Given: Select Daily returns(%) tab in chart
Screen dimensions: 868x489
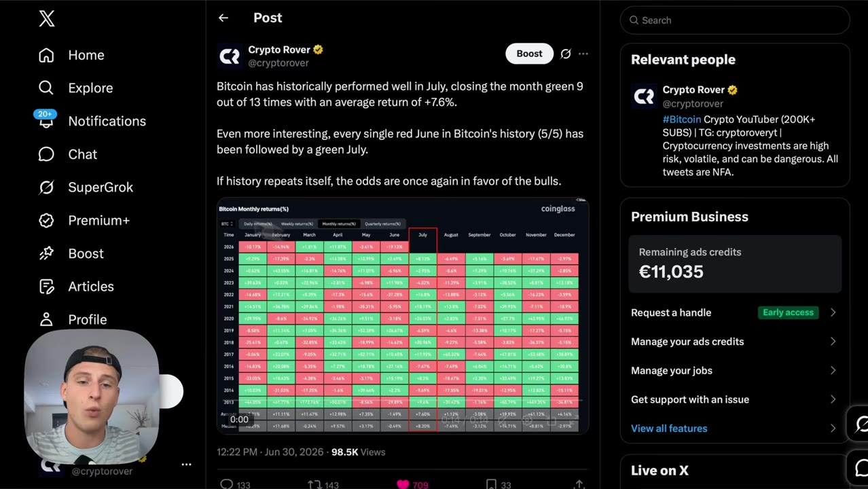Looking at the screenshot, I should coord(258,223).
